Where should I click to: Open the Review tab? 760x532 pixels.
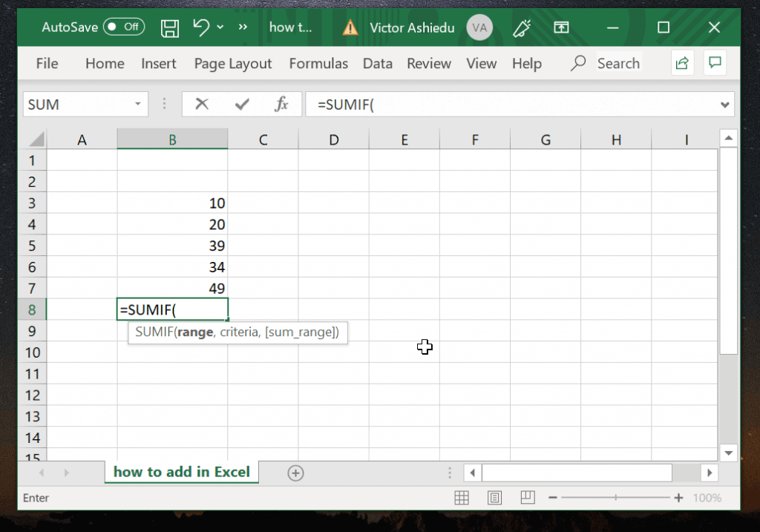[x=429, y=64]
